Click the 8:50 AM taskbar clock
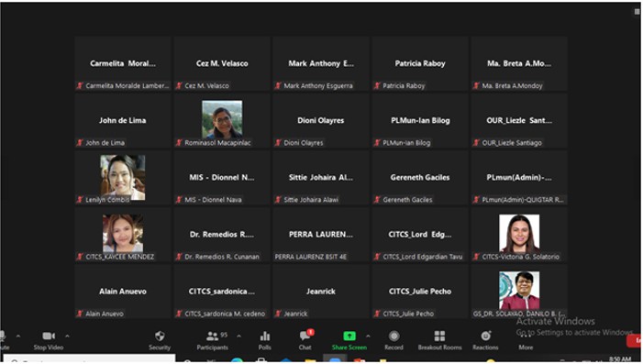 [x=620, y=359]
